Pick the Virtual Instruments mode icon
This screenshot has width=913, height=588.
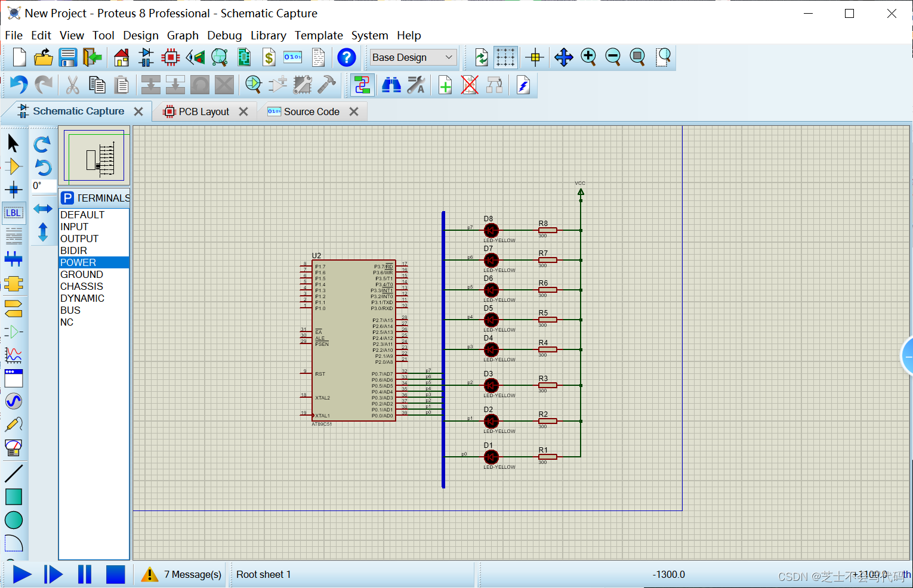pyautogui.click(x=13, y=447)
